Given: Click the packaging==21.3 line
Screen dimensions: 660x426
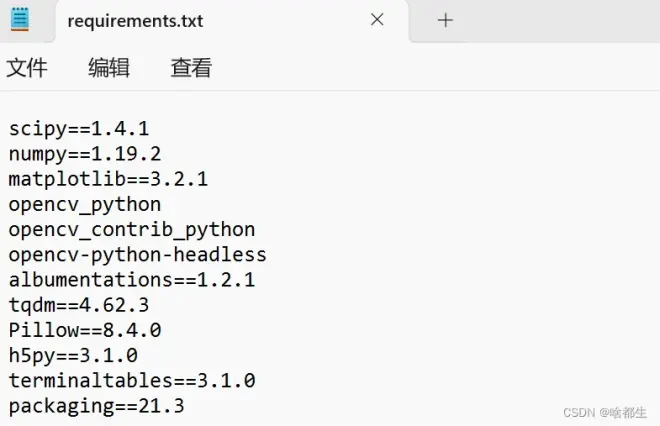Looking at the screenshot, I should 97,405.
